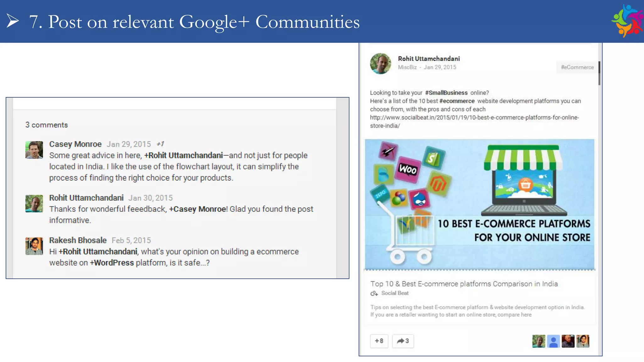
Task: Click the 3 comments heading
Action: pyautogui.click(x=47, y=125)
